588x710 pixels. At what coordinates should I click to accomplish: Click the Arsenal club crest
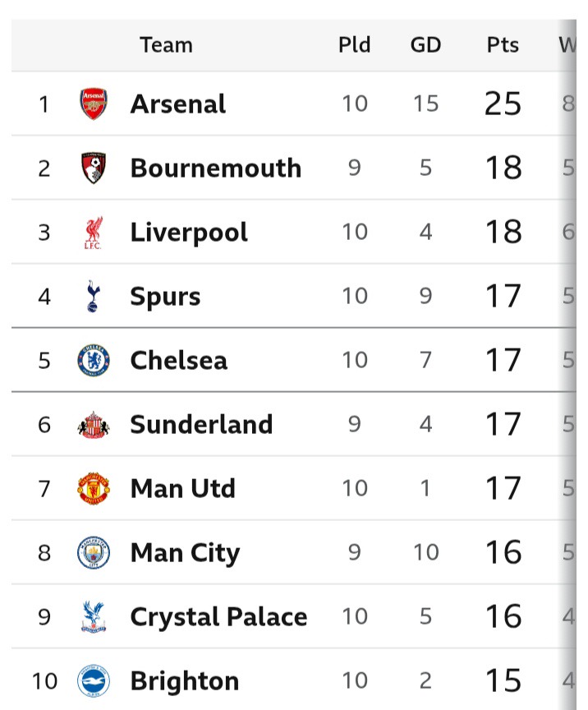(94, 104)
